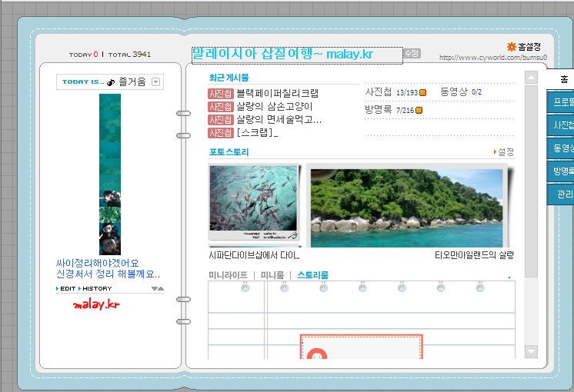Click the TOTAL 3941 visitor counter
Viewport: 574px width, 392px height.
[x=129, y=55]
